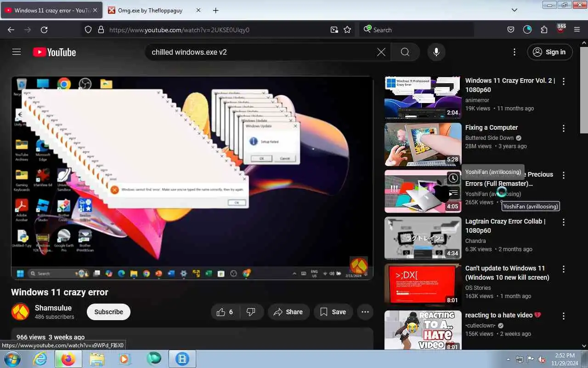Open options menu for Lagtrain Crazy Error Collab
This screenshot has height=368, width=588.
click(x=564, y=222)
